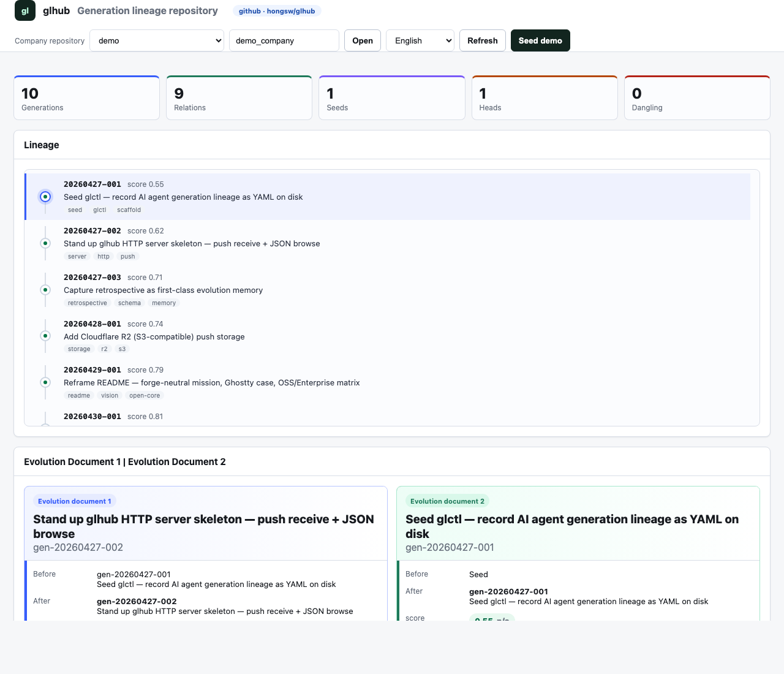Open the github · hongsw/glhub link badge
784x674 pixels.
(277, 11)
